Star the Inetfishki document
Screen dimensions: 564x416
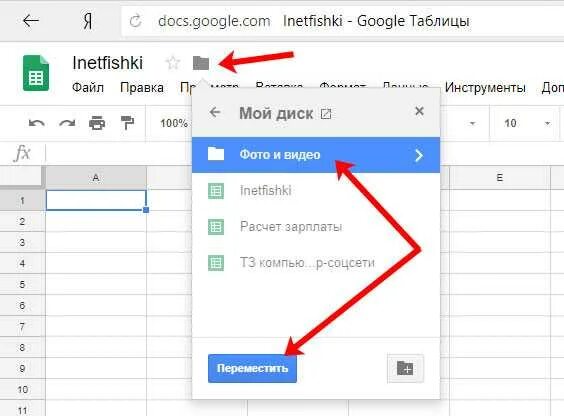(173, 63)
